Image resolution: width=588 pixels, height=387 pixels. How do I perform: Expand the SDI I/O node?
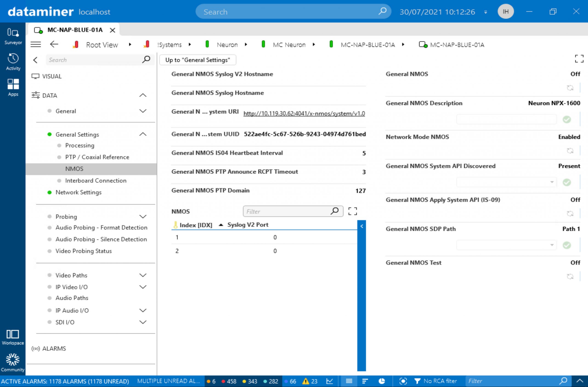(143, 322)
